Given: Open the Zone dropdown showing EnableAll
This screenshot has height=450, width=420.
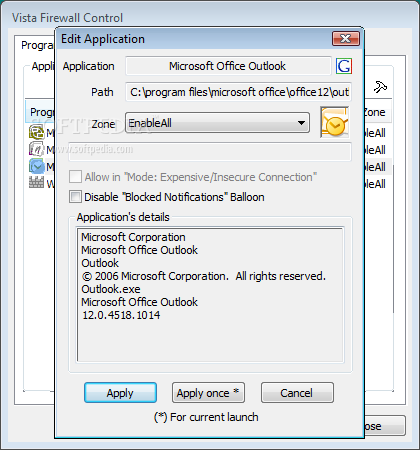Looking at the screenshot, I should point(217,123).
